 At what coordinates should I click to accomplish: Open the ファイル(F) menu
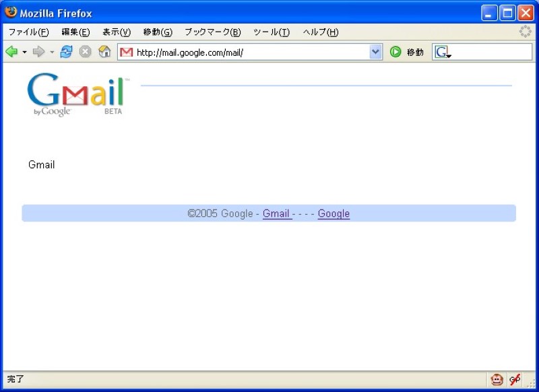[x=28, y=32]
